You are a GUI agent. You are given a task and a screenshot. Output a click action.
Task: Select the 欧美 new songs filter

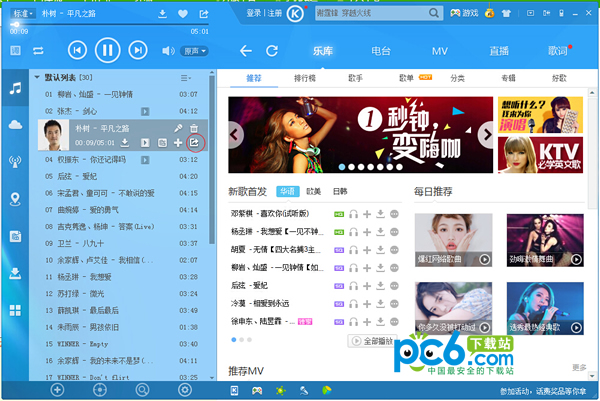click(x=315, y=191)
